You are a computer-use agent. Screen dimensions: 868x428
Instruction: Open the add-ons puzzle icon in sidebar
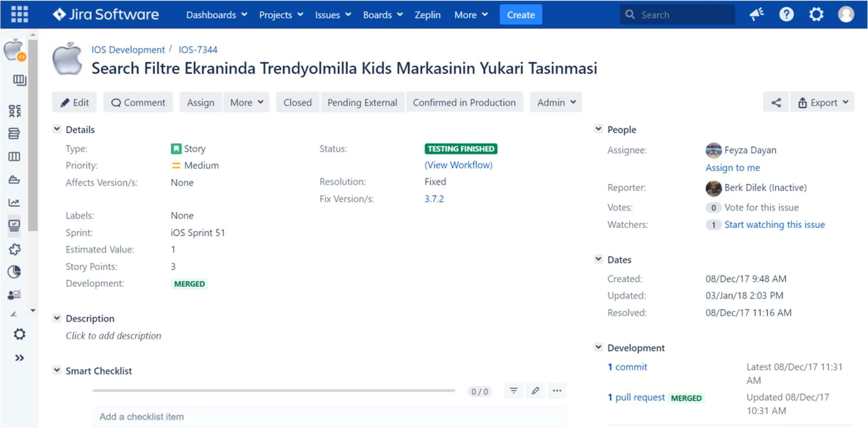[x=15, y=249]
